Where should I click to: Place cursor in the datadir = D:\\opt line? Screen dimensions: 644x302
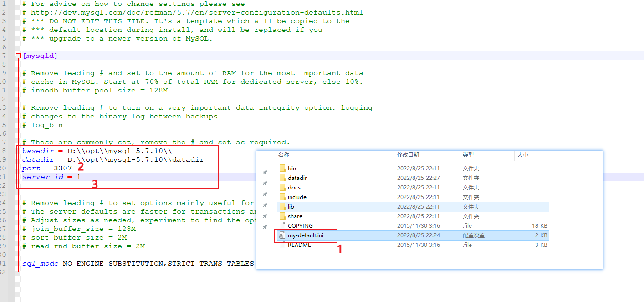(x=113, y=160)
